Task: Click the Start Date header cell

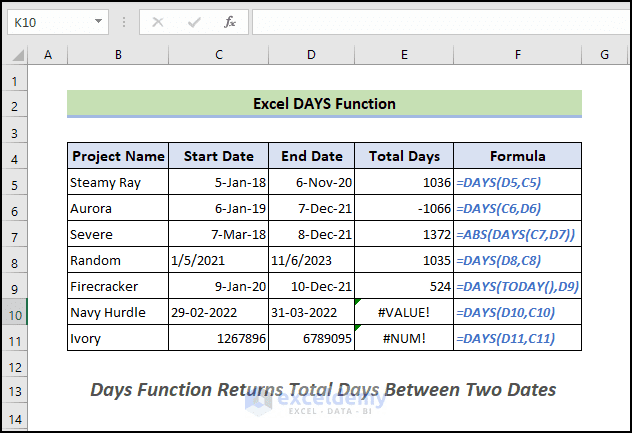Action: [x=218, y=156]
